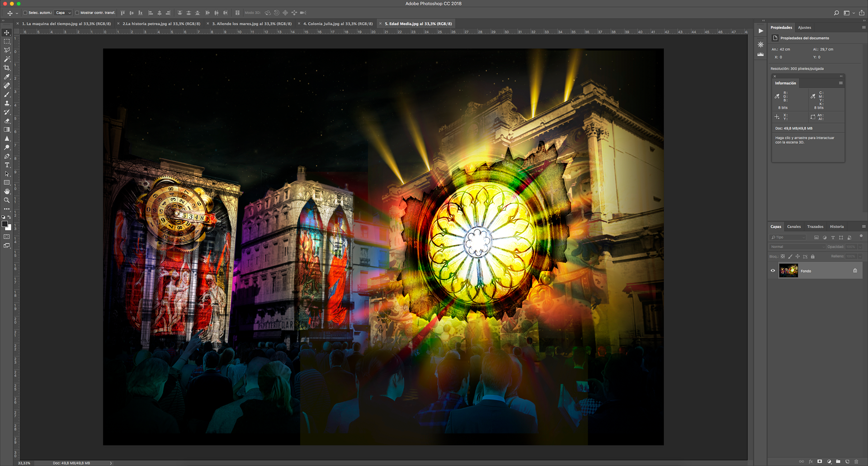Screen dimensions: 868x466
Task: Select the History Brush tool
Action: point(7,112)
